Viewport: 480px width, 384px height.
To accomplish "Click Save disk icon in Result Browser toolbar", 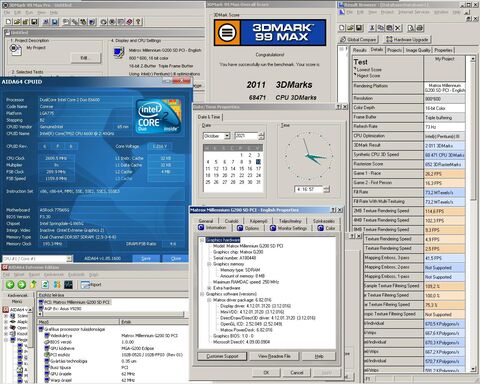I will click(x=359, y=28).
